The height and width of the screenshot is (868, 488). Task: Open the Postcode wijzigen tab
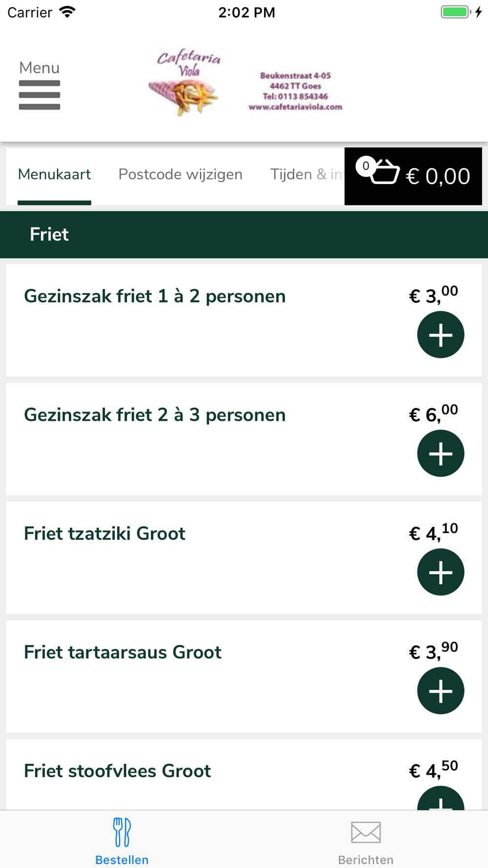tap(180, 175)
